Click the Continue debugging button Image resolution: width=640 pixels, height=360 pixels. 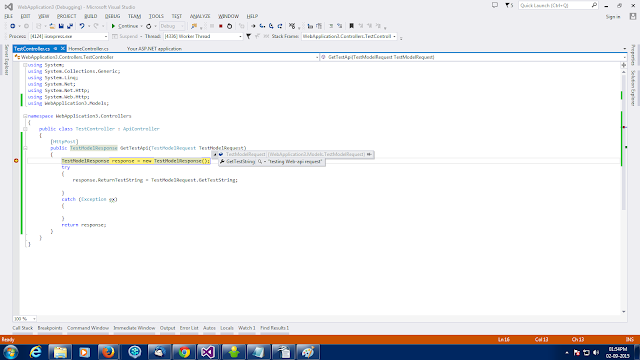click(x=124, y=26)
